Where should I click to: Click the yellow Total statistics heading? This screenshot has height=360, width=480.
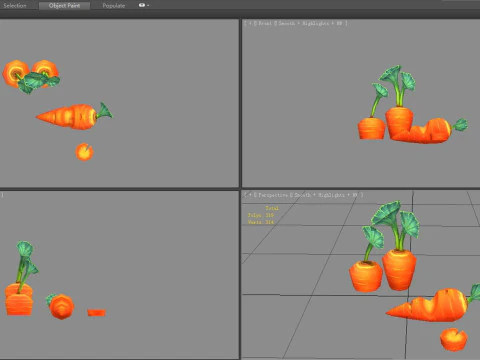tap(272, 208)
